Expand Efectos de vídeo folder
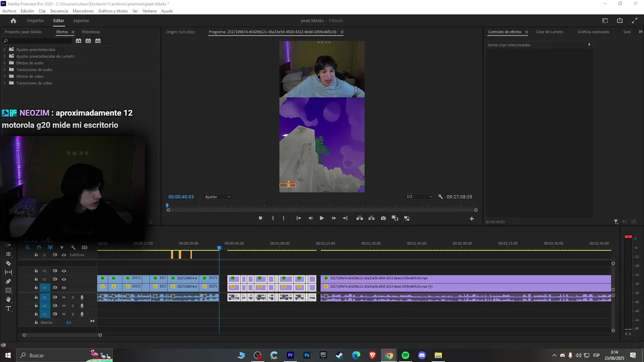Viewport: 644px width, 362px height. tap(5, 76)
